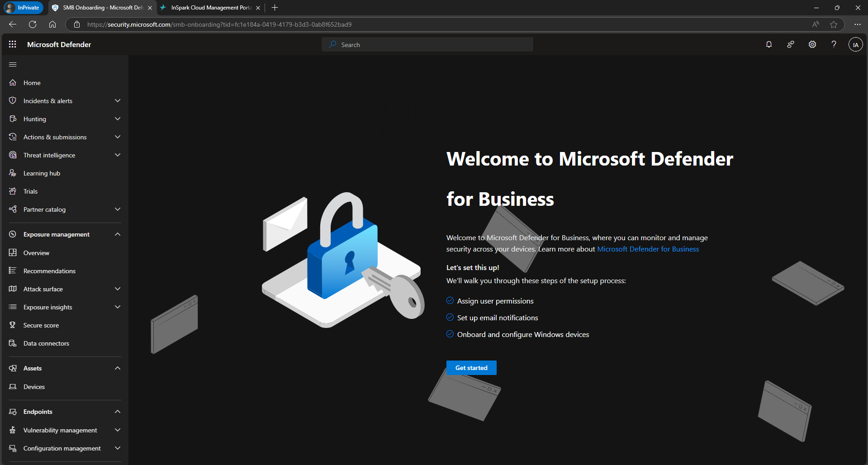Collapse the Endpoints section chevron
Screen dimensions: 868x465
tap(118, 411)
